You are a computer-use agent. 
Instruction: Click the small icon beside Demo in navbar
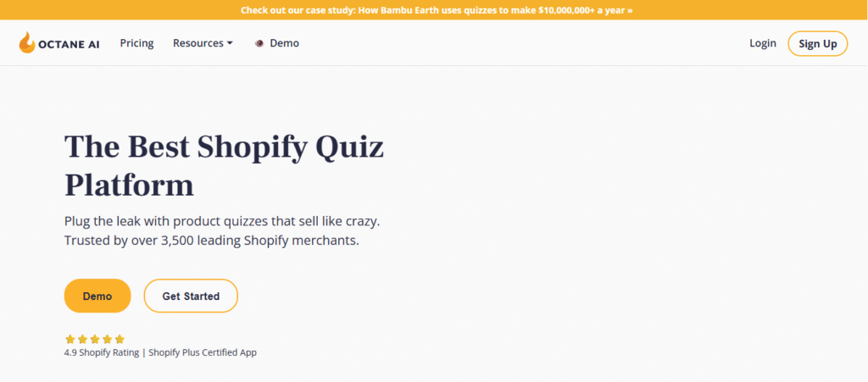(259, 44)
